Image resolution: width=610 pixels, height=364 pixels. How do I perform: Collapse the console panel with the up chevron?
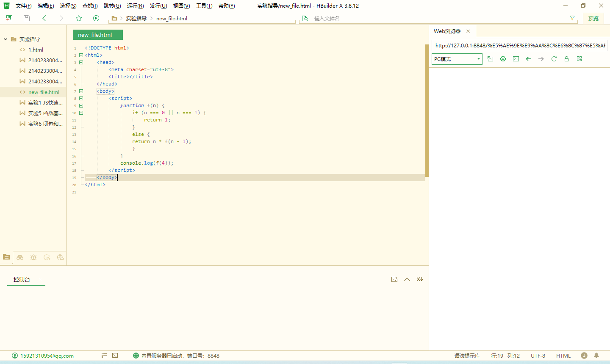coord(407,279)
